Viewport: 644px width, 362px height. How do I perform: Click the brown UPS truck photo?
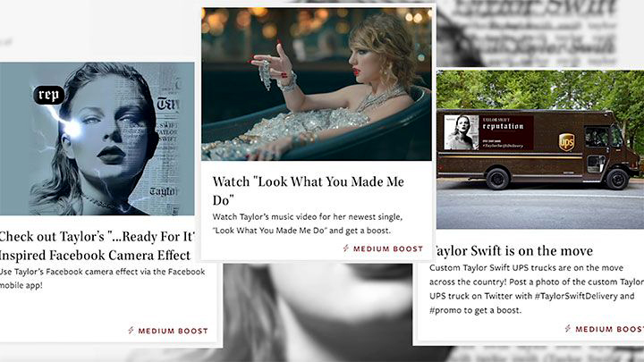click(538, 148)
